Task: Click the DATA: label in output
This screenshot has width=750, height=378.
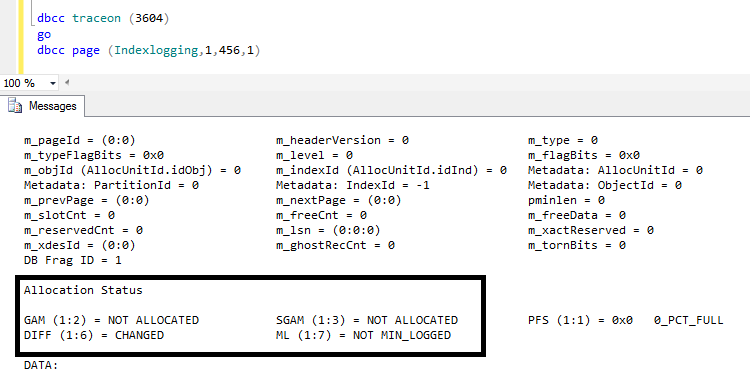Action: pos(41,365)
